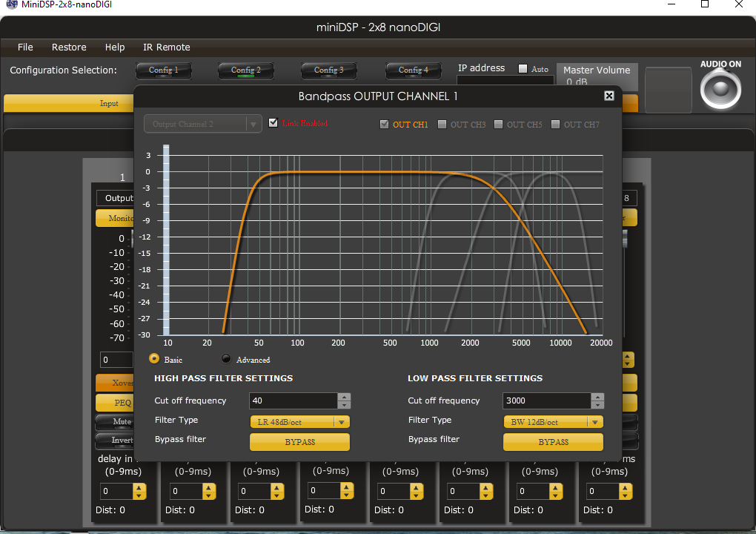Viewport: 756px width, 534px height.
Task: Click the seventh channel delay stepper arrows
Action: (555, 491)
